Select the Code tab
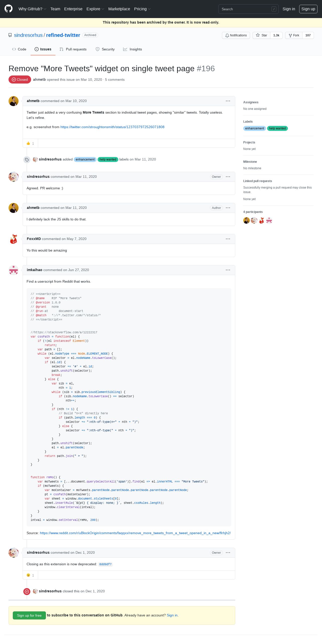This screenshot has width=322, height=644. (19, 49)
